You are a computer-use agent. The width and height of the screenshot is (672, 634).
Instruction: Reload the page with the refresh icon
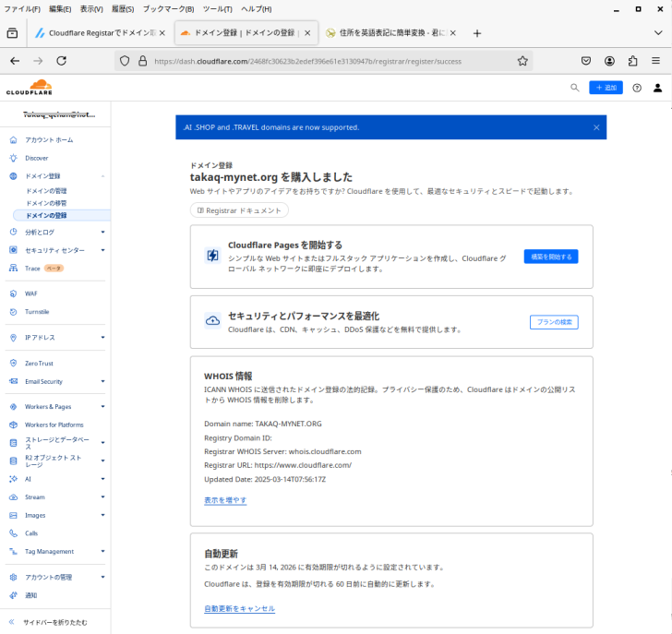61,61
